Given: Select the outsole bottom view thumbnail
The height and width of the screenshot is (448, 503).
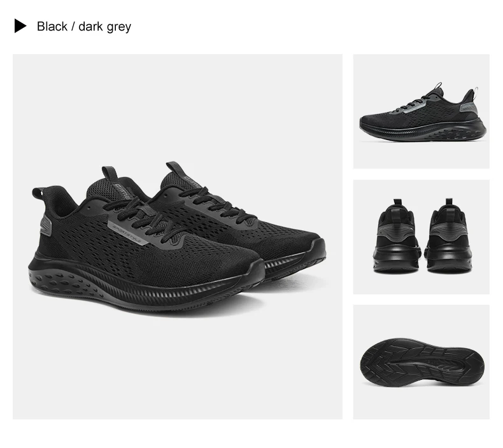Looking at the screenshot, I should [x=422, y=361].
